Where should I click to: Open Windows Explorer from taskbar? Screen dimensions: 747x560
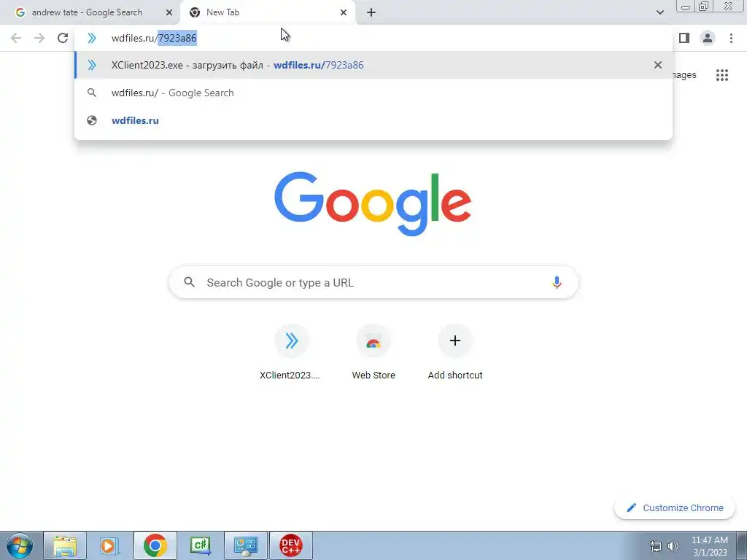click(65, 545)
